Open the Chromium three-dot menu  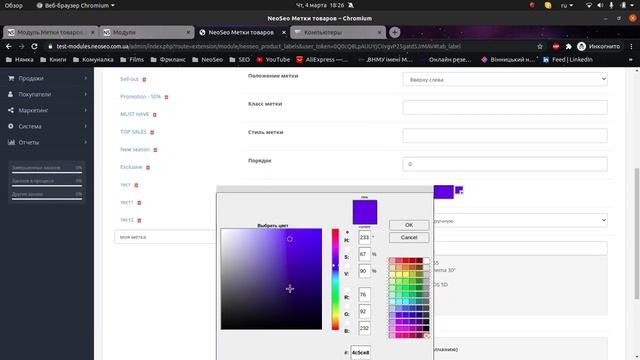click(x=631, y=47)
